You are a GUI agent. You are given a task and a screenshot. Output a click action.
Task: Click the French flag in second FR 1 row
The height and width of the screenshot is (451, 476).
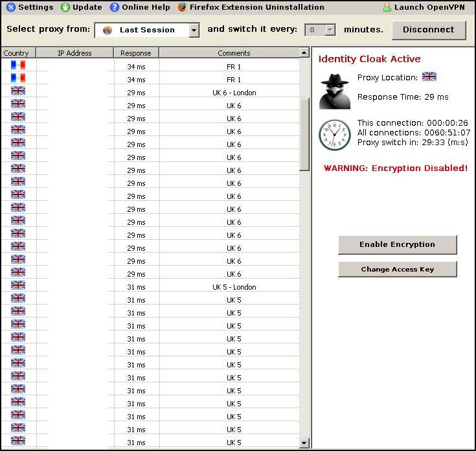[x=18, y=78]
